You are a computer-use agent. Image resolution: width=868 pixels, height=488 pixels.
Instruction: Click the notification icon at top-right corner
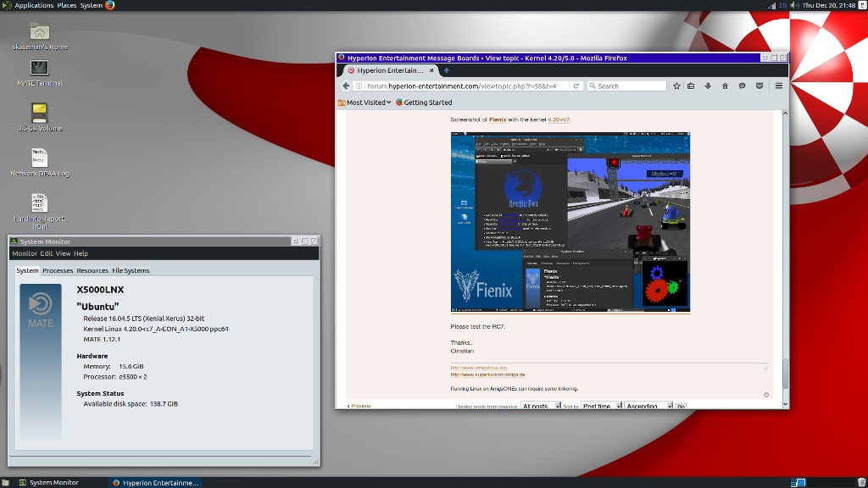[x=862, y=5]
